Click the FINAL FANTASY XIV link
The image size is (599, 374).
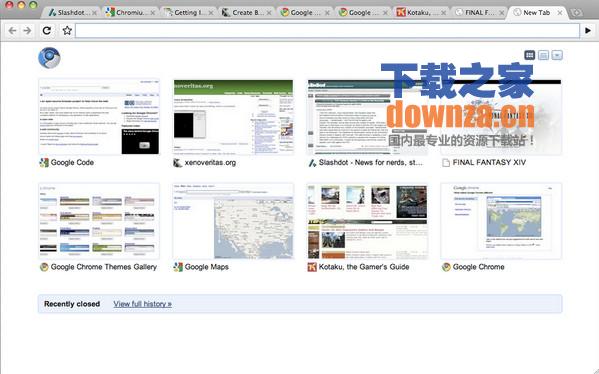click(x=489, y=163)
